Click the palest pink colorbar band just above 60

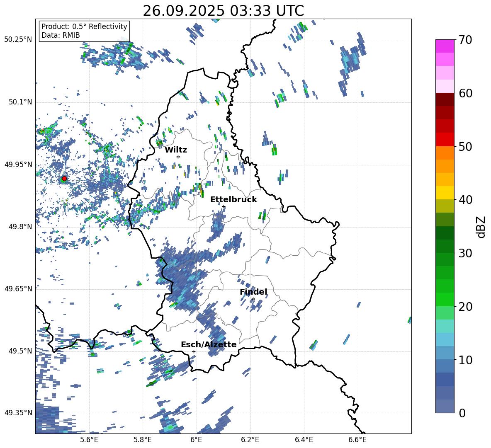445,86
